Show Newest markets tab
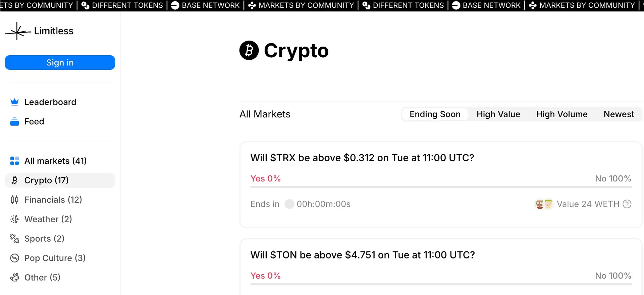This screenshot has height=295, width=644. (619, 114)
